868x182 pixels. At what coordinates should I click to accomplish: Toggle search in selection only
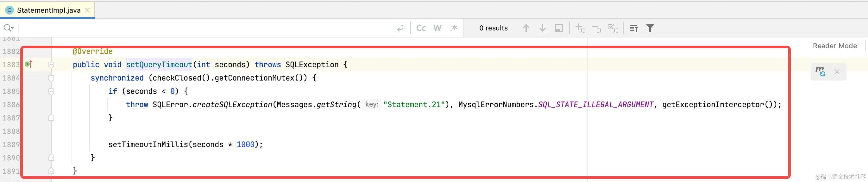(x=559, y=28)
